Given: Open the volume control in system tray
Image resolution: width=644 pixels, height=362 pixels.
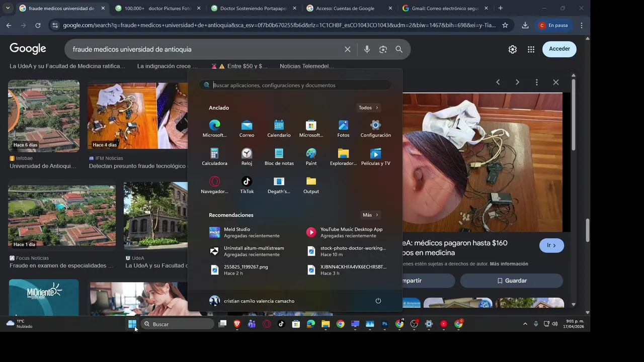Looking at the screenshot, I should tap(555, 324).
